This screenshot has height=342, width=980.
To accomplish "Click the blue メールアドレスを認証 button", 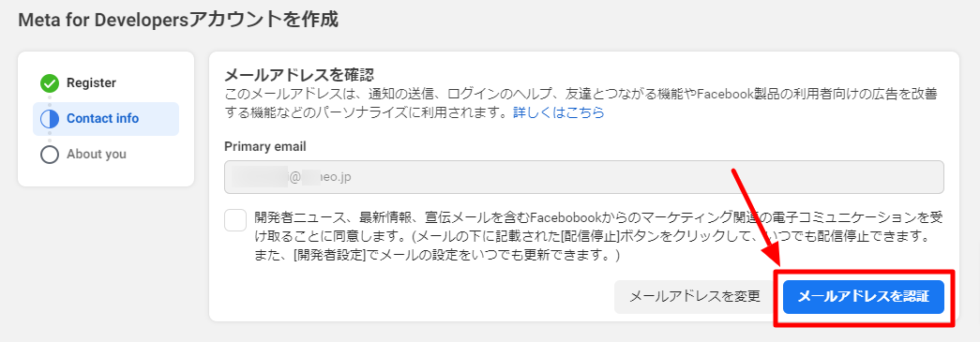I will point(863,296).
